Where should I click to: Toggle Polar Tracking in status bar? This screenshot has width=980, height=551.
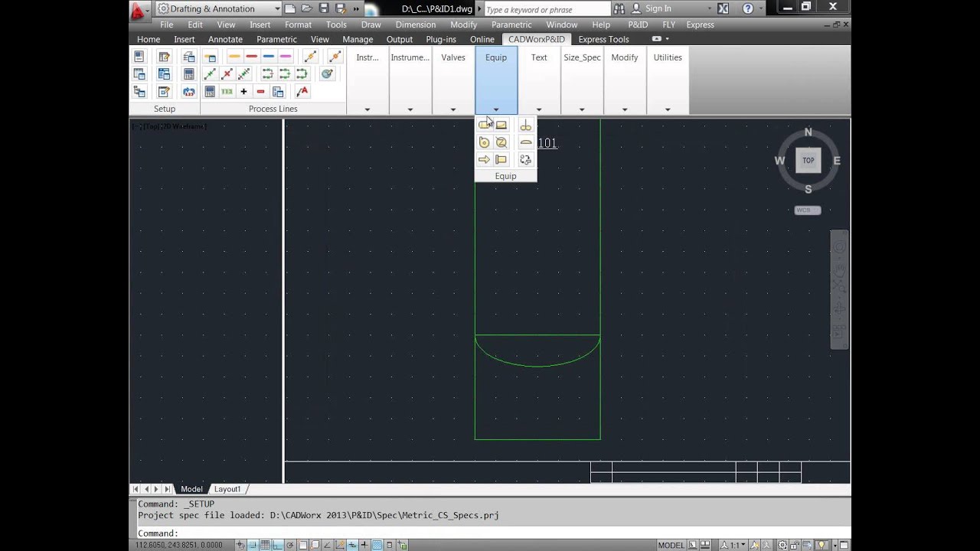(x=289, y=545)
